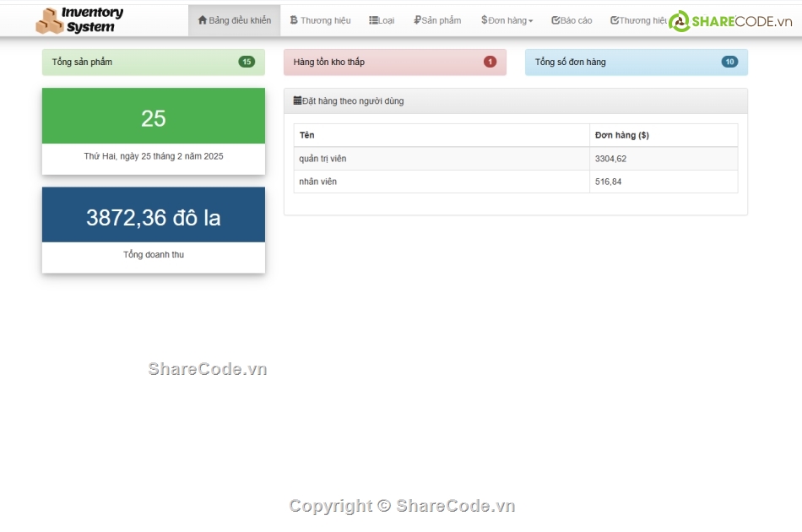Click the list icon beside Loại
The image size is (802, 532).
pyautogui.click(x=373, y=20)
